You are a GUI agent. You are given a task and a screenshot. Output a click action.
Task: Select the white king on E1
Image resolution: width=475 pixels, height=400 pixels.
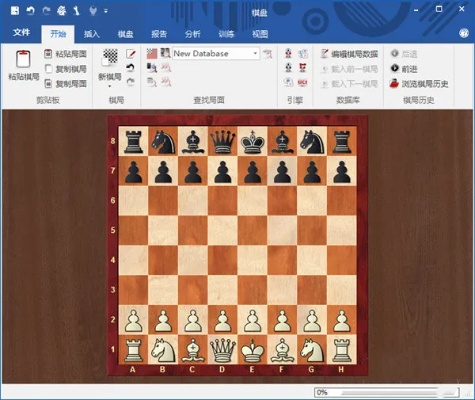point(252,350)
